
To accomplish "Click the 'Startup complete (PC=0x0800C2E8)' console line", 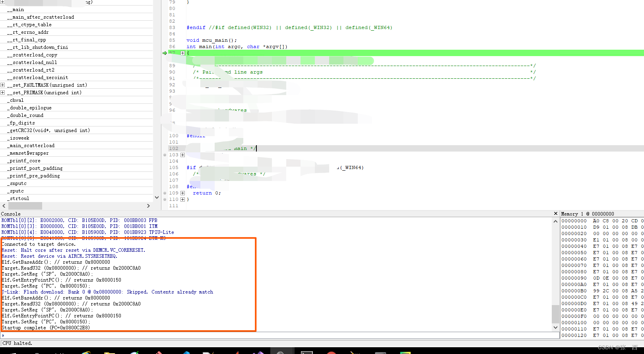I will coord(46,328).
